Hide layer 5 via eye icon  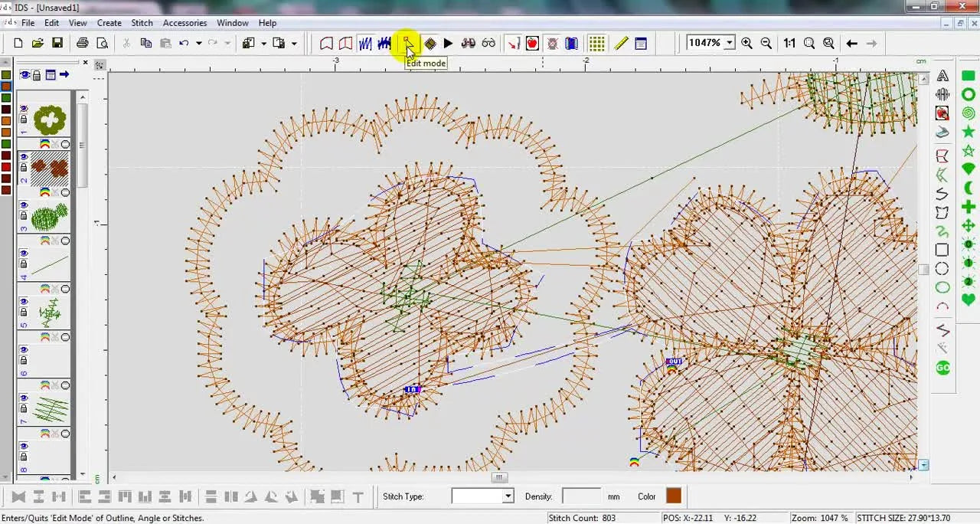[x=24, y=302]
